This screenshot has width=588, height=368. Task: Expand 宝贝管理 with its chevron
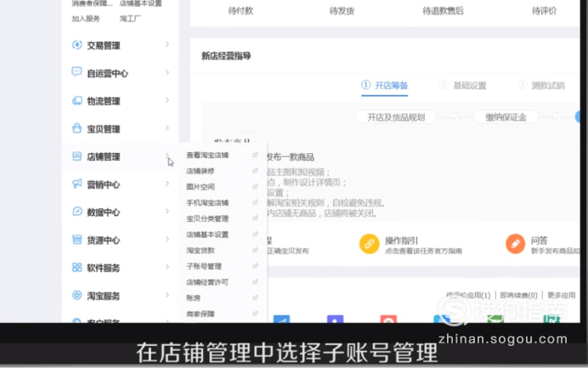click(x=167, y=128)
